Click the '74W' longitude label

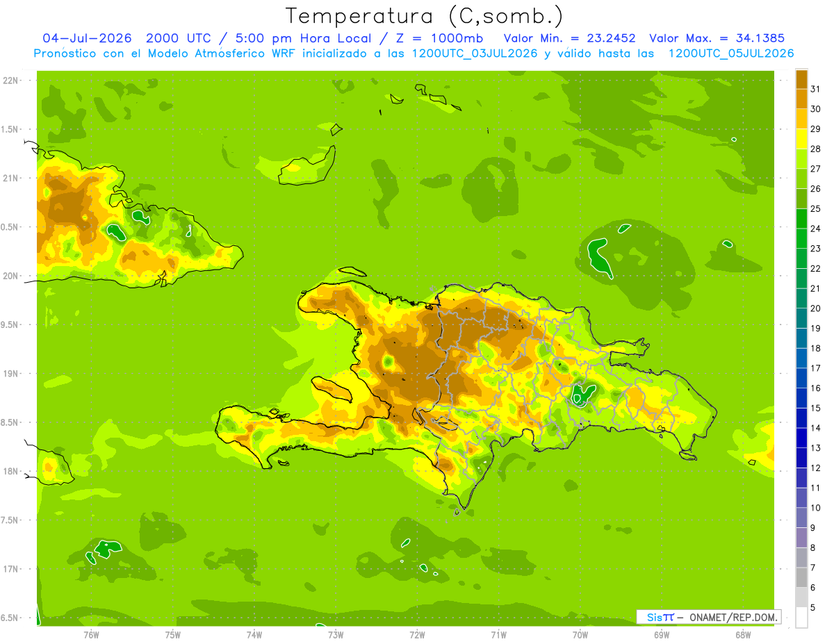pos(254,634)
